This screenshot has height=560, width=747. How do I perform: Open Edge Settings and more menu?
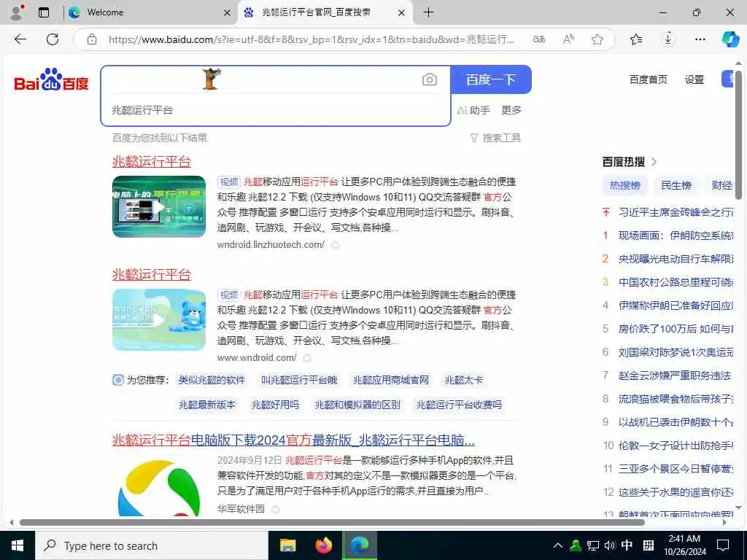(700, 39)
